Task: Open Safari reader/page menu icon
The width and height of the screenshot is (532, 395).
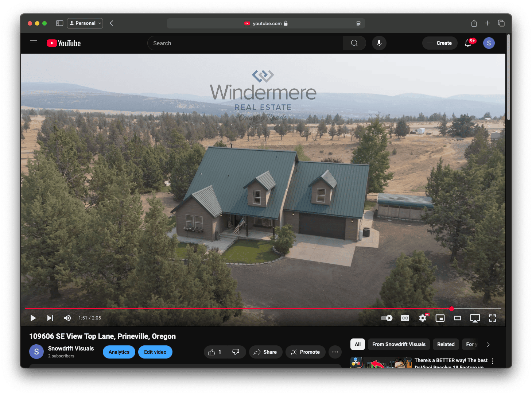Action: [358, 23]
